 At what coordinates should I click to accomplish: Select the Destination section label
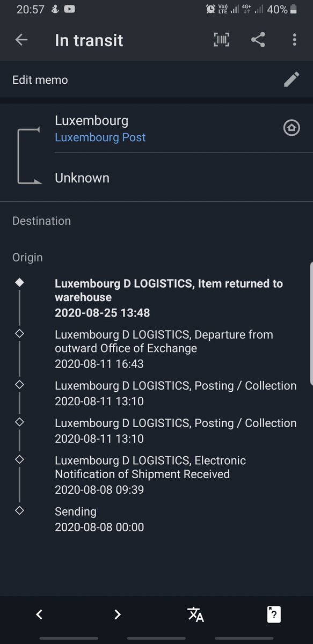41,221
